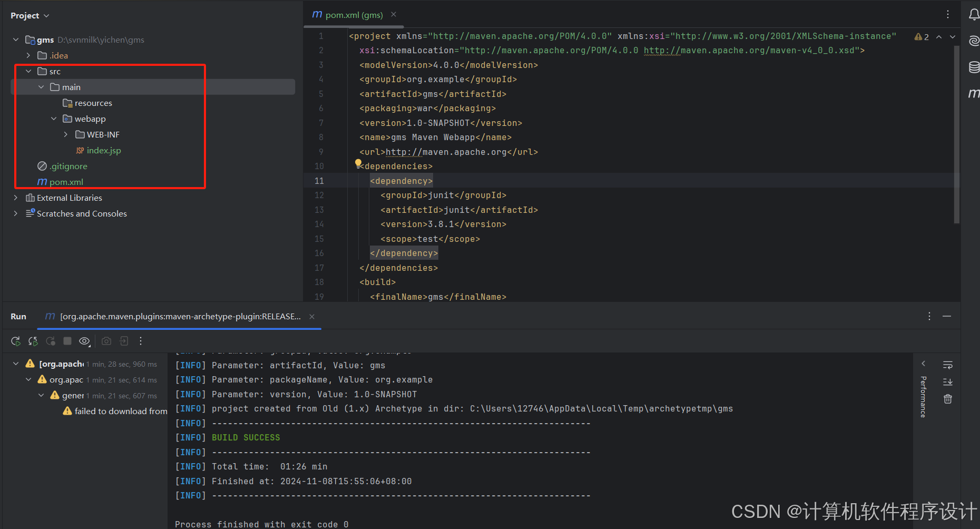
Task: Click the yellow intention bulb on line 10
Action: (358, 164)
